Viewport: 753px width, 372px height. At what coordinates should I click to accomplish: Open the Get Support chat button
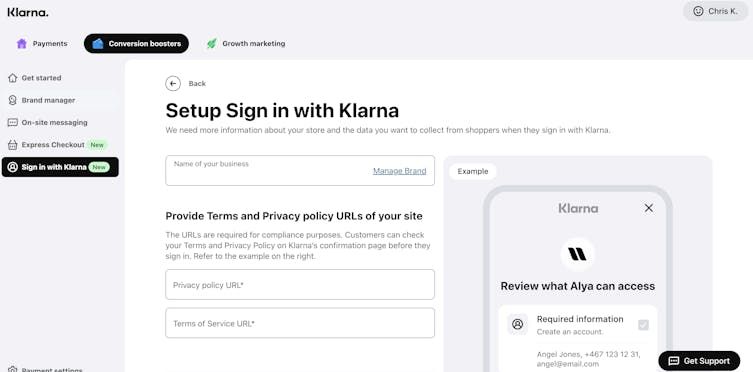pyautogui.click(x=699, y=361)
